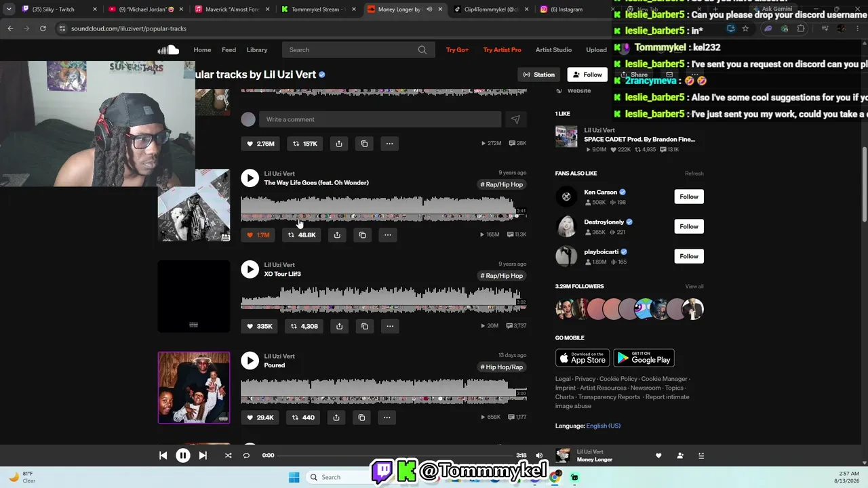Image resolution: width=868 pixels, height=488 pixels.
Task: Play the track Poured
Action: pyautogui.click(x=250, y=361)
